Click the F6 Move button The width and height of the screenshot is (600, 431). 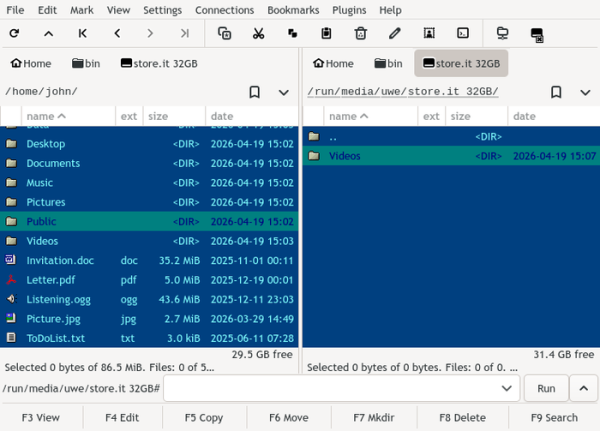click(x=289, y=418)
